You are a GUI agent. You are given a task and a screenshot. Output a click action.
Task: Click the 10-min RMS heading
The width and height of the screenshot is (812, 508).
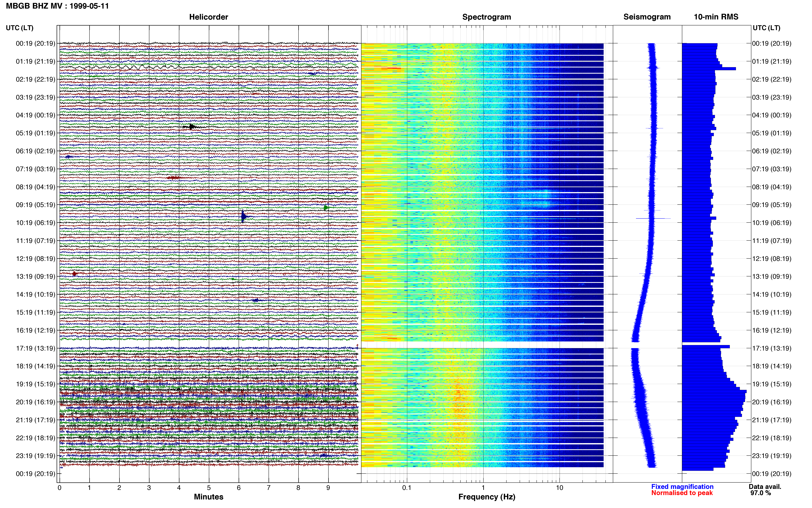point(716,17)
